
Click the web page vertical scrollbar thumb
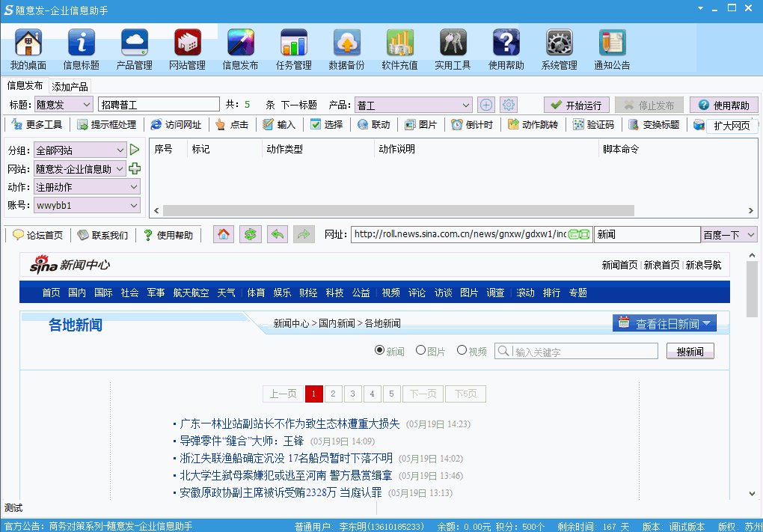752,289
